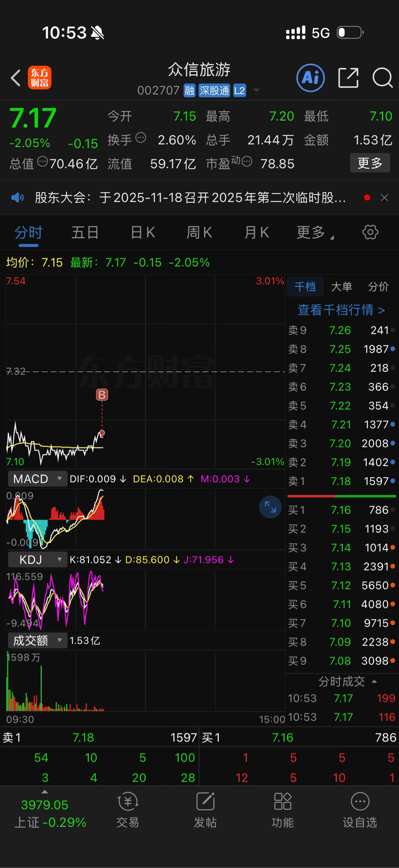Screen dimensions: 399x868
Task: Tap the 东方财富 orange logo
Action: point(39,78)
